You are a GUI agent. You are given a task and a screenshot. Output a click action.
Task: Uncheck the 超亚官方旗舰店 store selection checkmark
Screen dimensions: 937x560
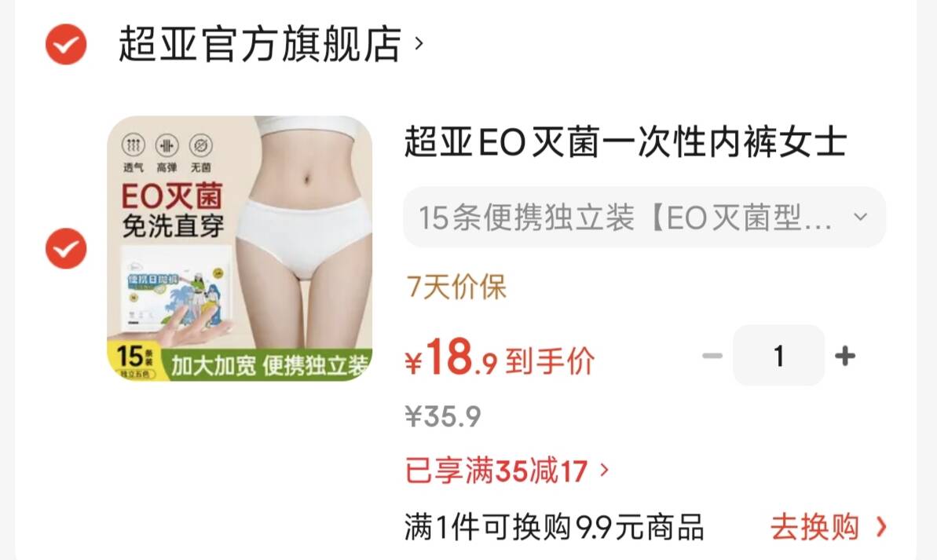(x=66, y=44)
